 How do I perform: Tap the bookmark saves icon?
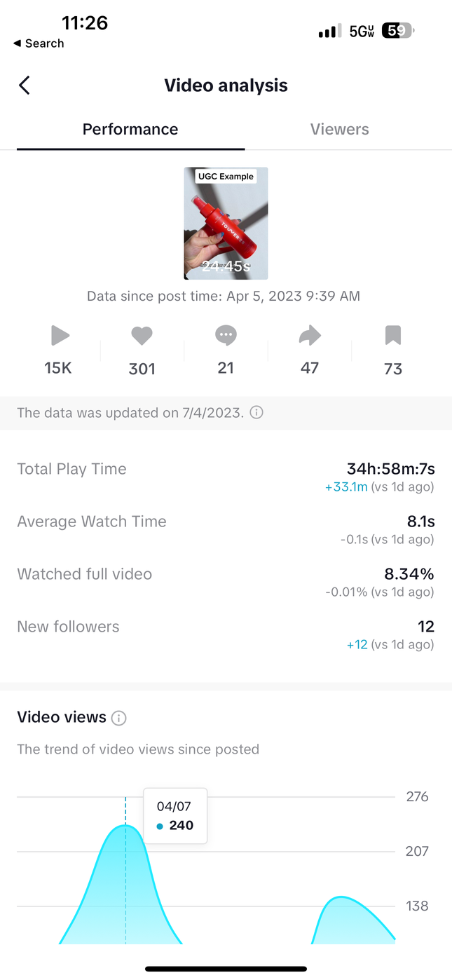(x=393, y=336)
